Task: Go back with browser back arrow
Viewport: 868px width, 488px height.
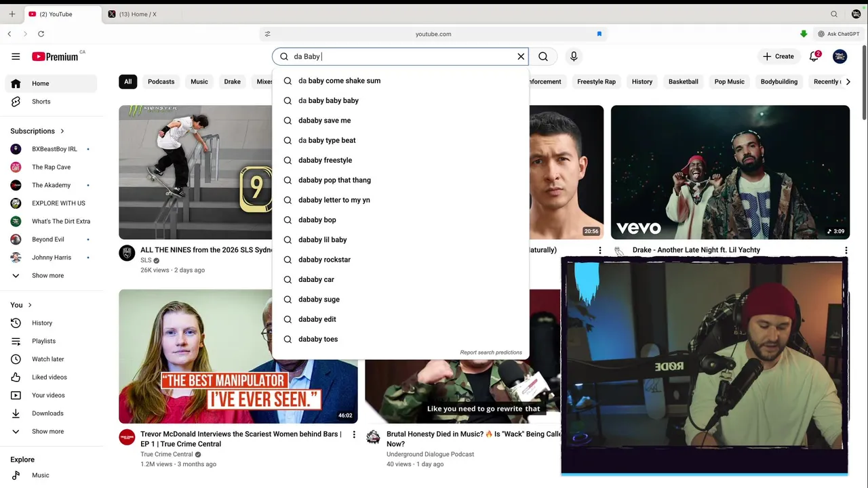Action: click(9, 34)
